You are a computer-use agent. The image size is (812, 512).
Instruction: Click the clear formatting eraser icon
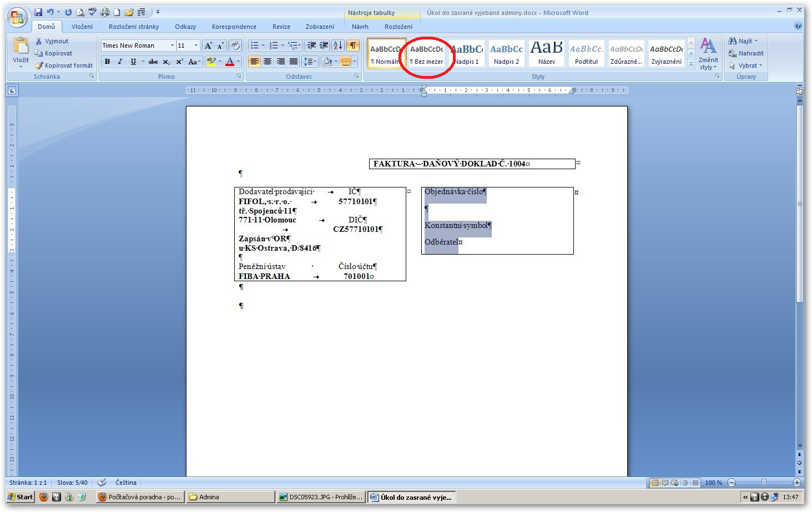tap(235, 45)
